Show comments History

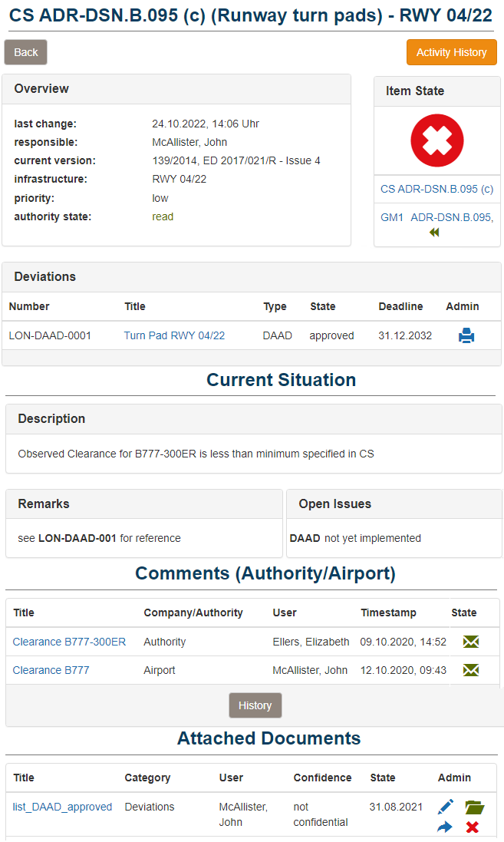(x=255, y=705)
